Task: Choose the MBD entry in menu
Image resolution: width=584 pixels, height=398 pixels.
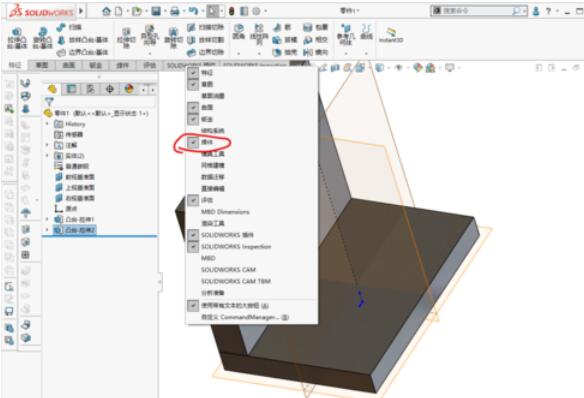Action: pos(208,258)
